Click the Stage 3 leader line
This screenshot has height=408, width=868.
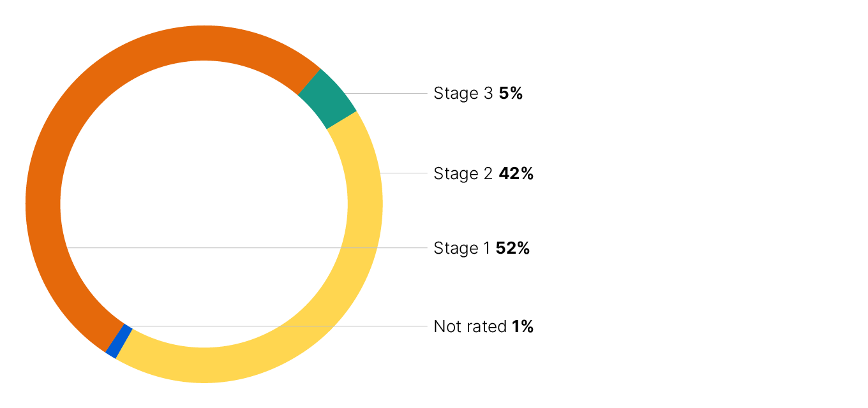[x=389, y=94]
